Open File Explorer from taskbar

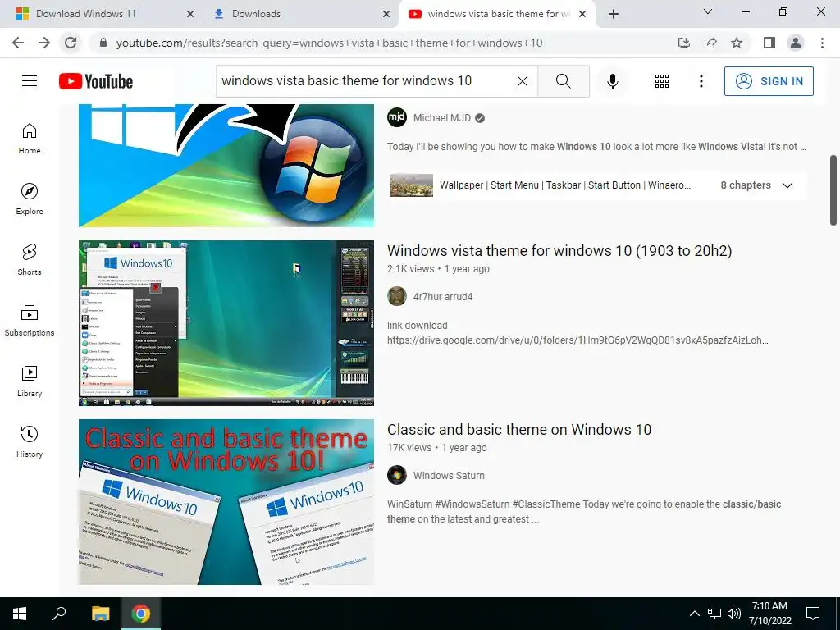tap(100, 614)
